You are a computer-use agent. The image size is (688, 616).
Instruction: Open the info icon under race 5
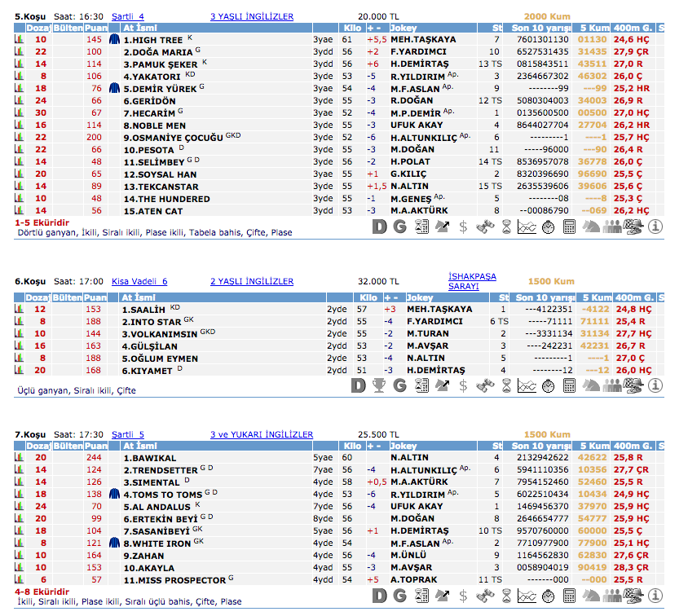click(x=655, y=227)
